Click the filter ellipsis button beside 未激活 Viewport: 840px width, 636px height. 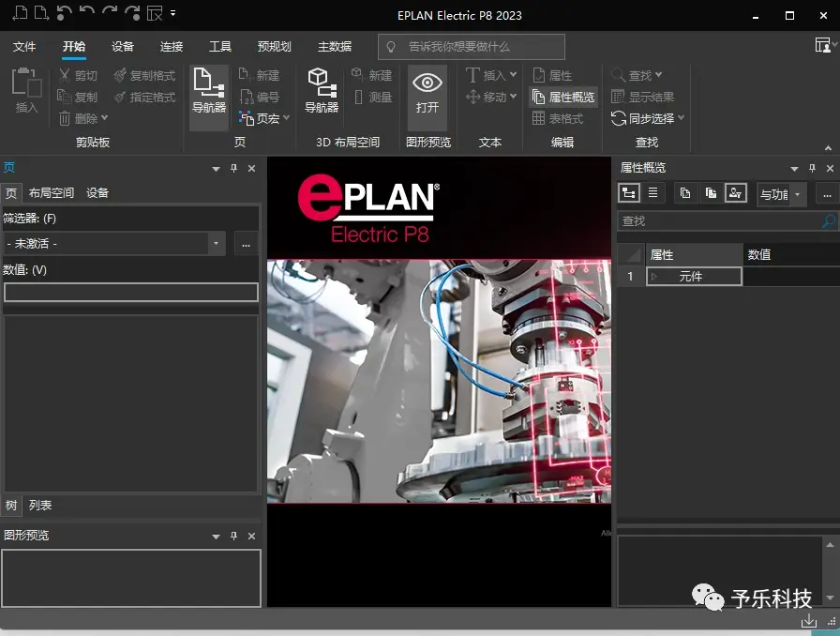[246, 244]
